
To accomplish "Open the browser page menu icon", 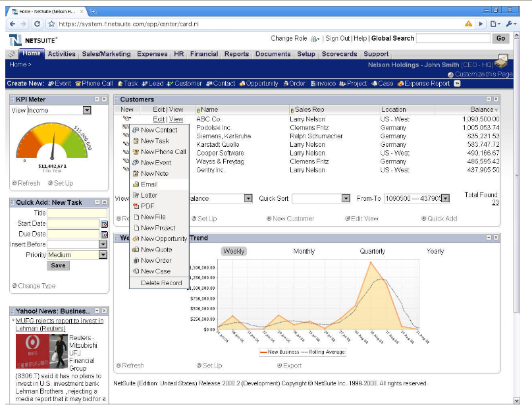I will tap(495, 24).
